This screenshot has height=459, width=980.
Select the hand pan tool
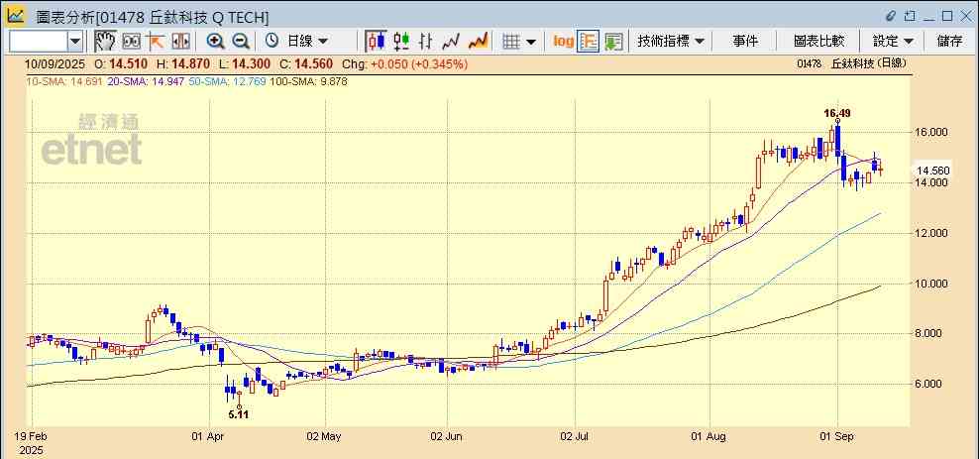[105, 42]
